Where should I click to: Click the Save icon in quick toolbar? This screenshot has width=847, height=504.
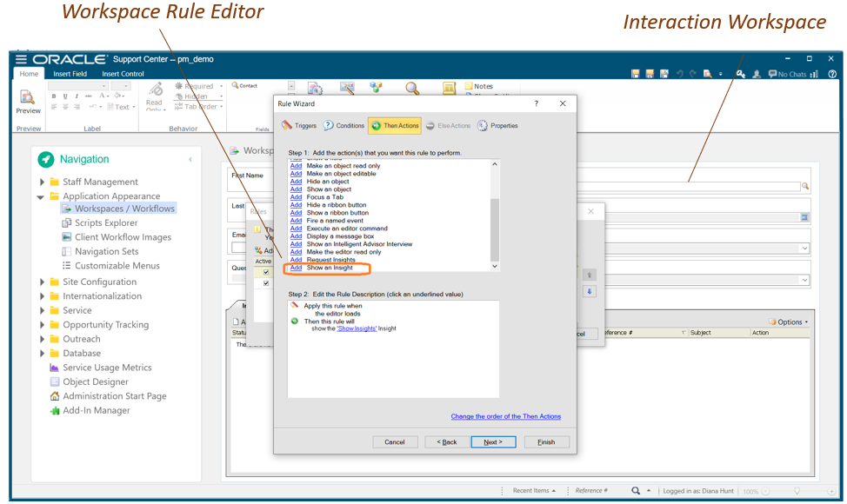(635, 74)
